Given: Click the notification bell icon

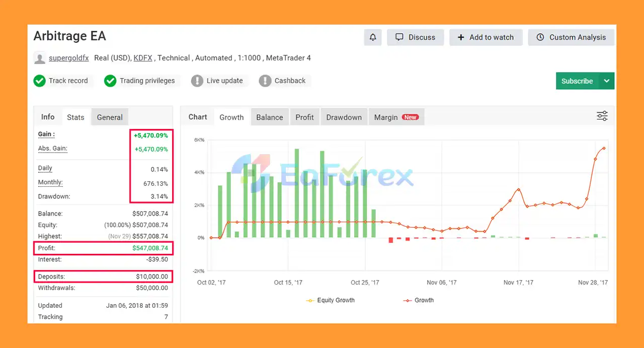Looking at the screenshot, I should coord(373,37).
